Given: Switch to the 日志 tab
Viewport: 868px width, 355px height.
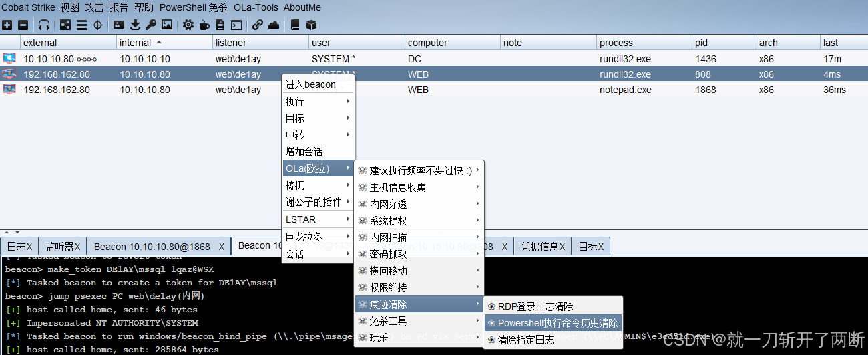Looking at the screenshot, I should click(x=19, y=247).
